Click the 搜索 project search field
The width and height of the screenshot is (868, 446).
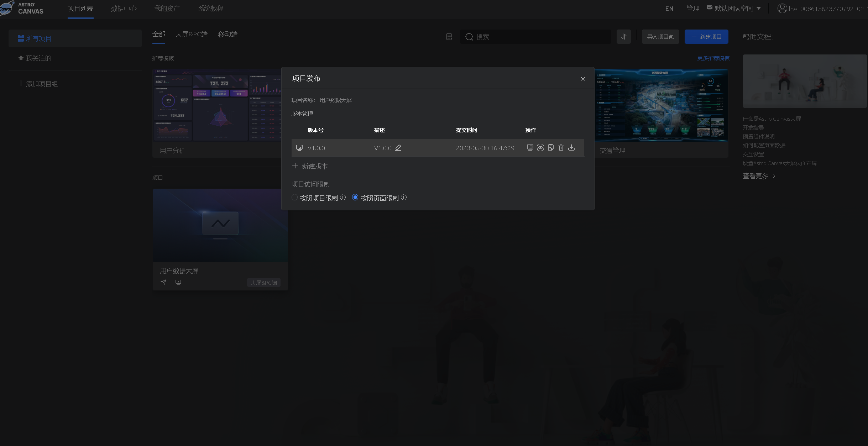(536, 37)
